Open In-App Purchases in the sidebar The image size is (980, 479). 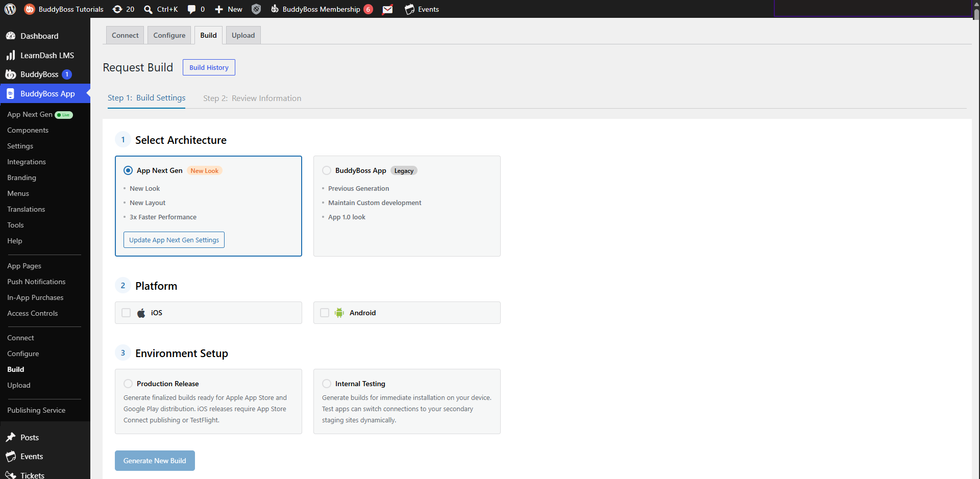tap(35, 297)
